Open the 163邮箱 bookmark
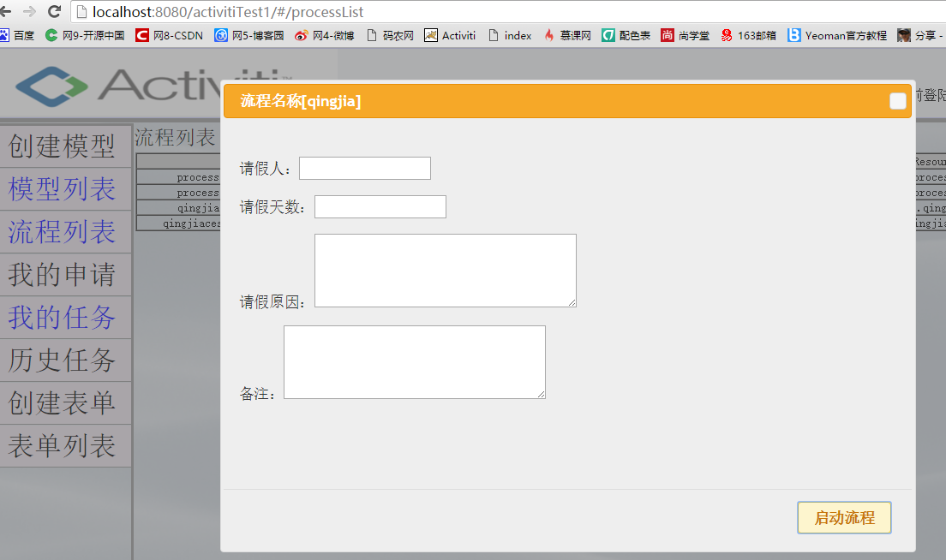This screenshot has height=560, width=946. pyautogui.click(x=748, y=36)
